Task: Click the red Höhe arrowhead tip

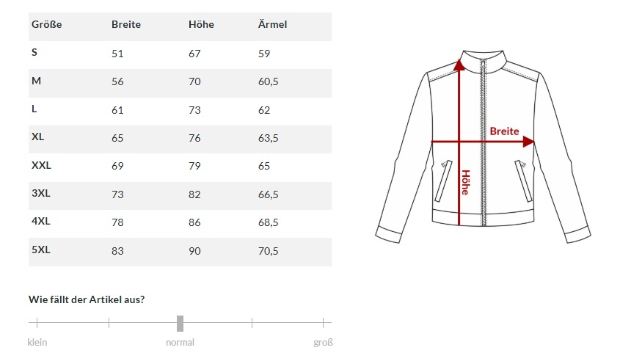Action: 459,63
